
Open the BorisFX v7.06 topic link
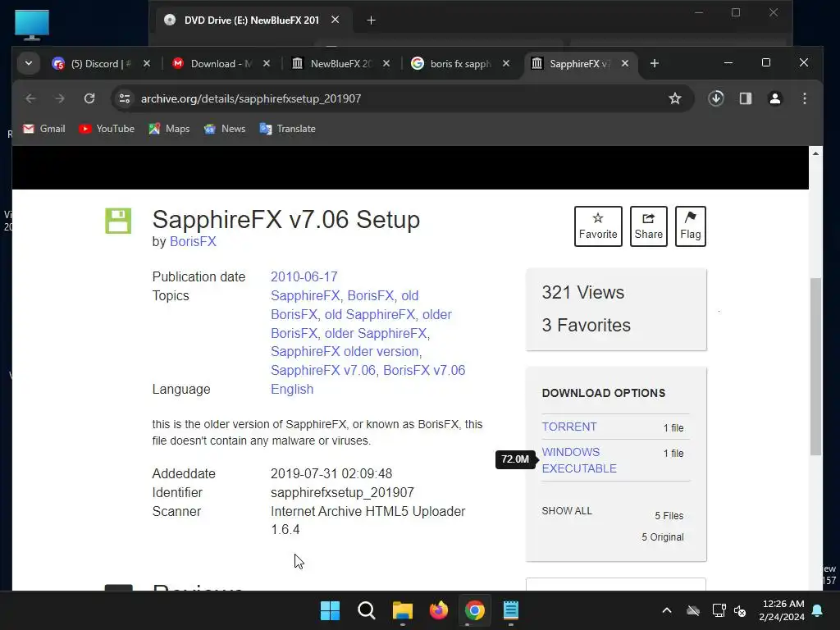point(424,370)
